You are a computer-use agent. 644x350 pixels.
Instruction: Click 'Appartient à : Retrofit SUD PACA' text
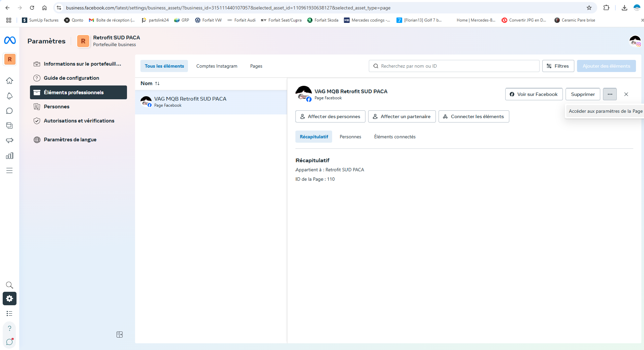330,170
